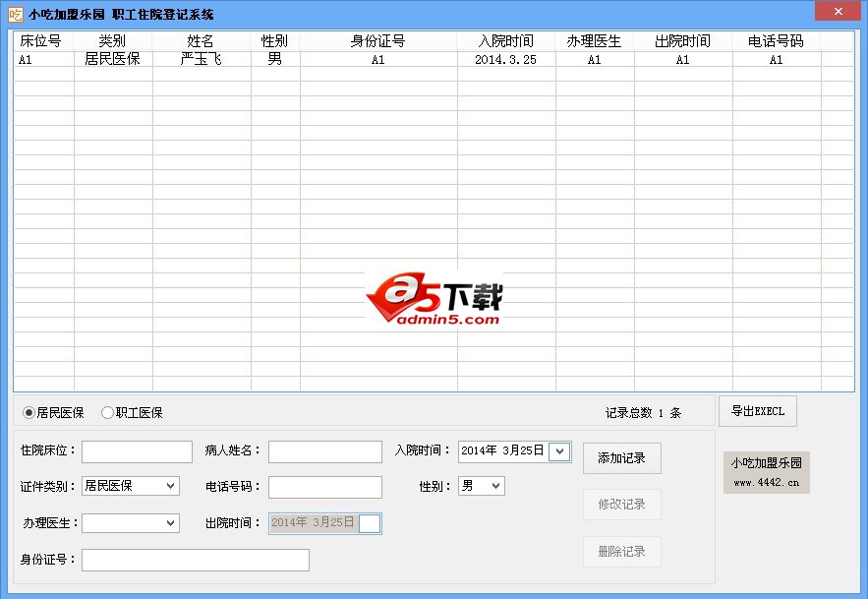This screenshot has width=868, height=599.
Task: Select the 职工医保 radio button
Action: [107, 411]
